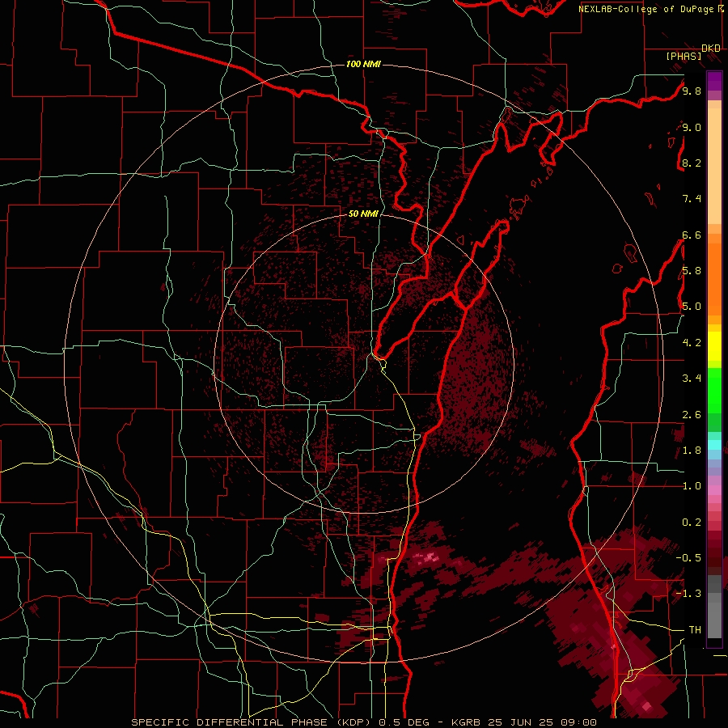Select the 8.2 value on the scale

point(692,163)
